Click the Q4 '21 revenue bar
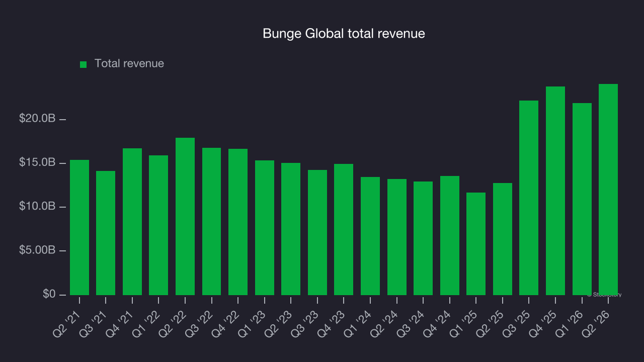Screen dimensions: 644x362 coord(132,222)
